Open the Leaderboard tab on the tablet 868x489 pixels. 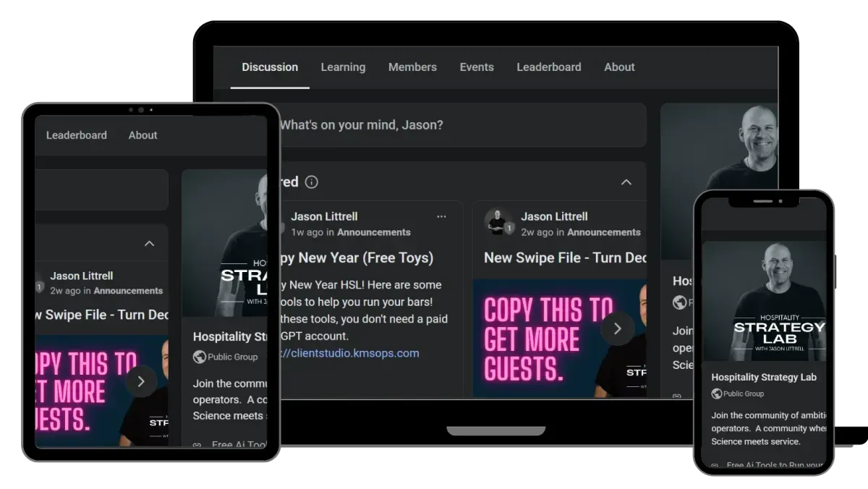click(x=77, y=135)
